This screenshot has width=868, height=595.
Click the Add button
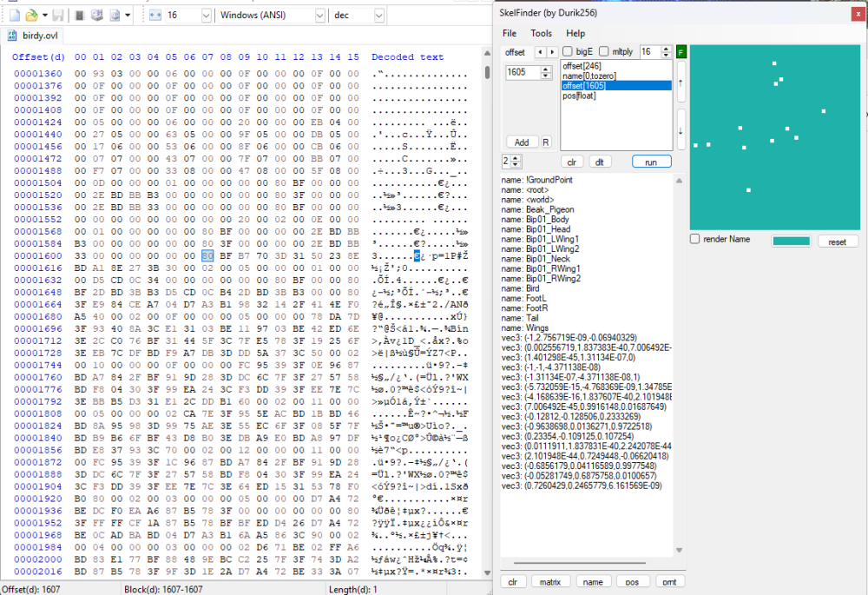click(x=522, y=142)
